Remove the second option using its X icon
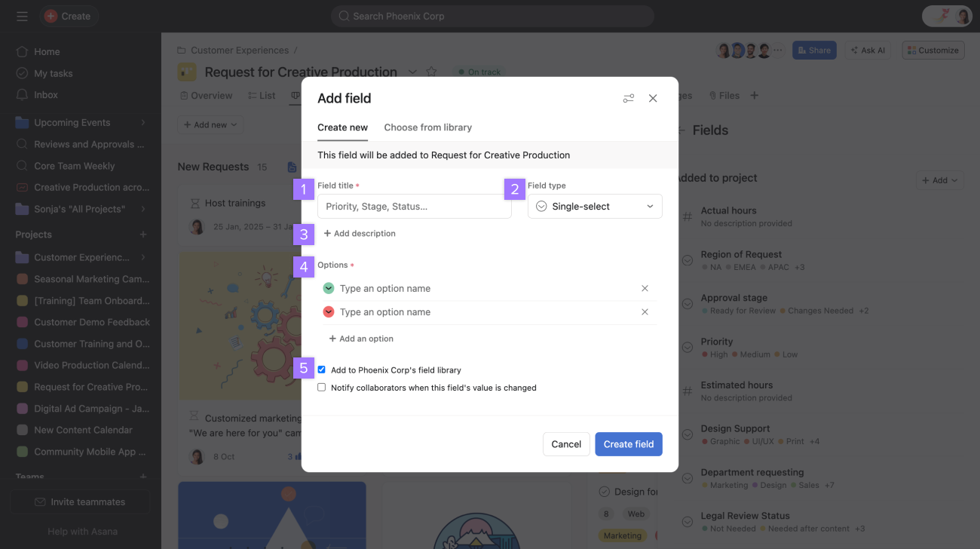Image resolution: width=980 pixels, height=549 pixels. [645, 311]
